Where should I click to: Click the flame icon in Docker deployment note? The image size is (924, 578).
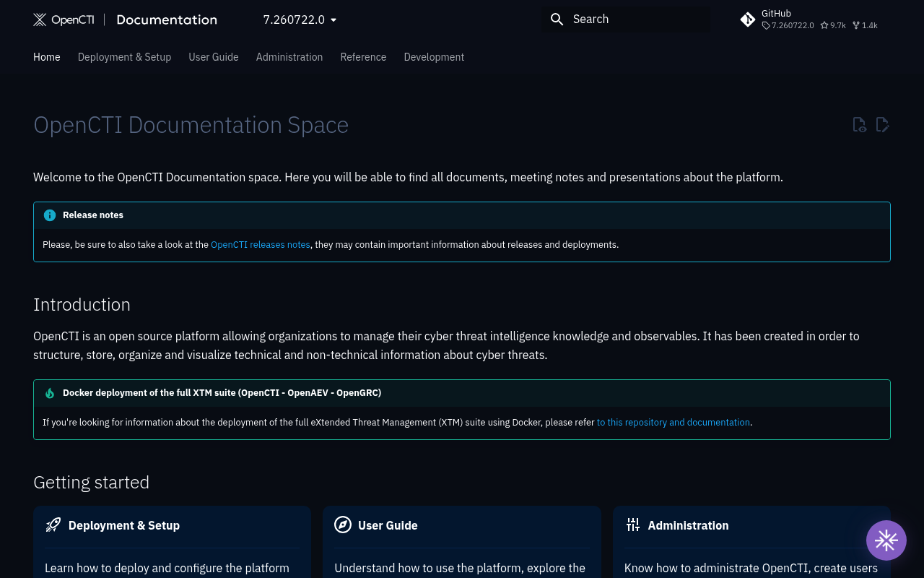click(50, 393)
